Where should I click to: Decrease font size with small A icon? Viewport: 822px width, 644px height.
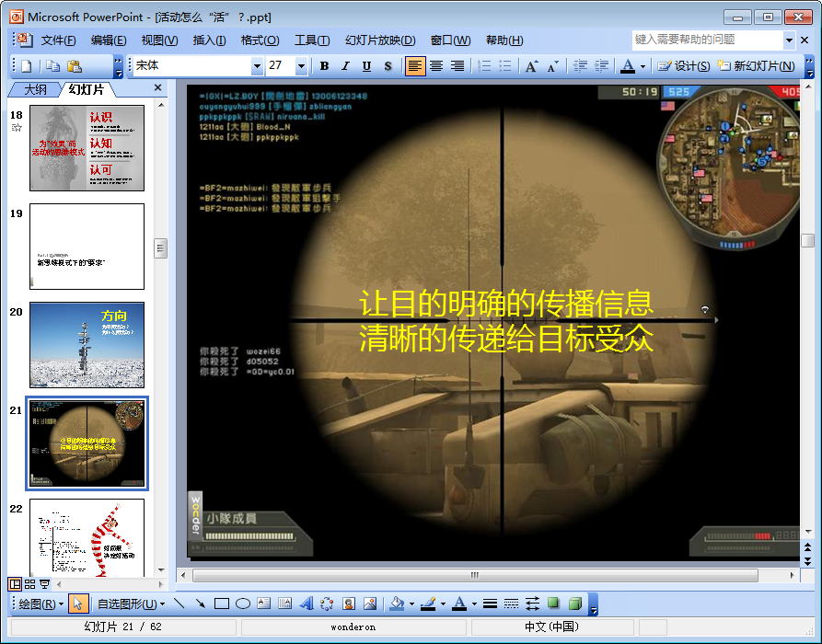tap(552, 66)
